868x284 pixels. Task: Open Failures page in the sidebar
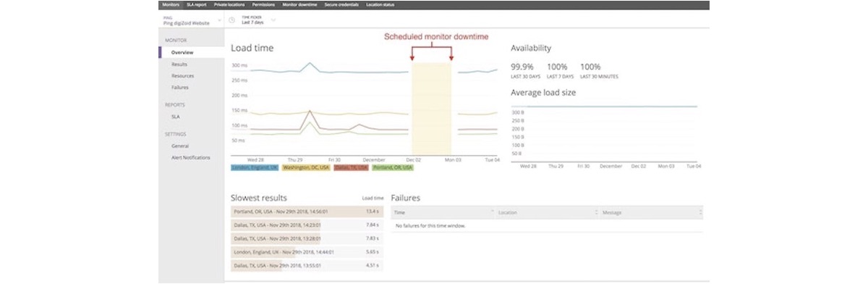(x=180, y=88)
